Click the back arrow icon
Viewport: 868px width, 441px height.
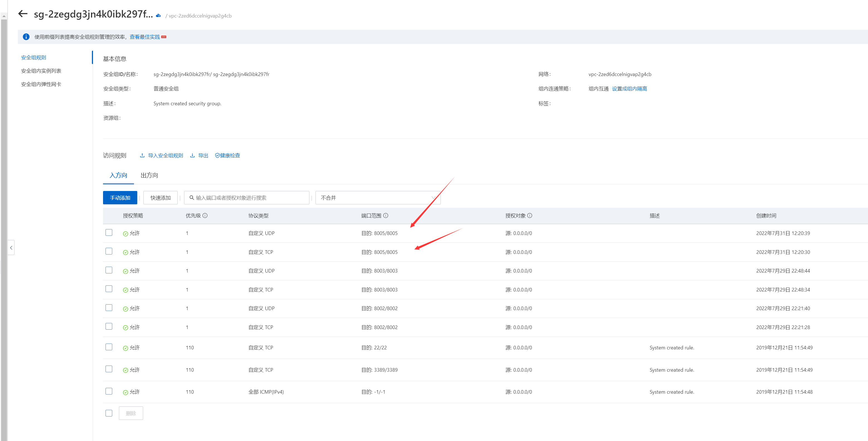point(23,14)
